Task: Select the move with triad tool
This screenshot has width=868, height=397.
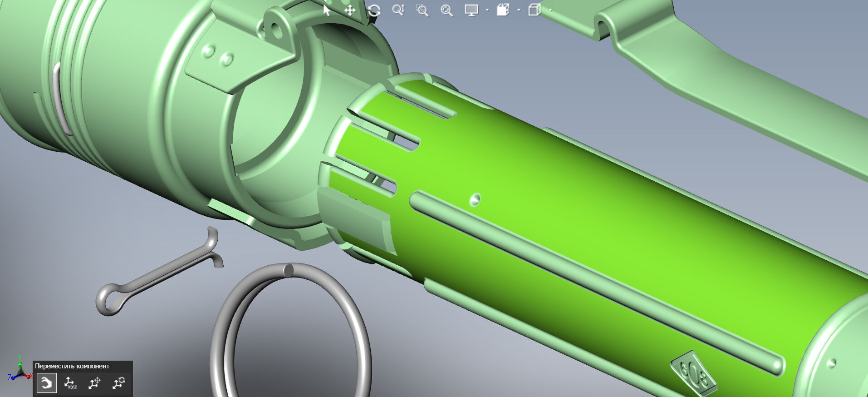Action: 94,383
